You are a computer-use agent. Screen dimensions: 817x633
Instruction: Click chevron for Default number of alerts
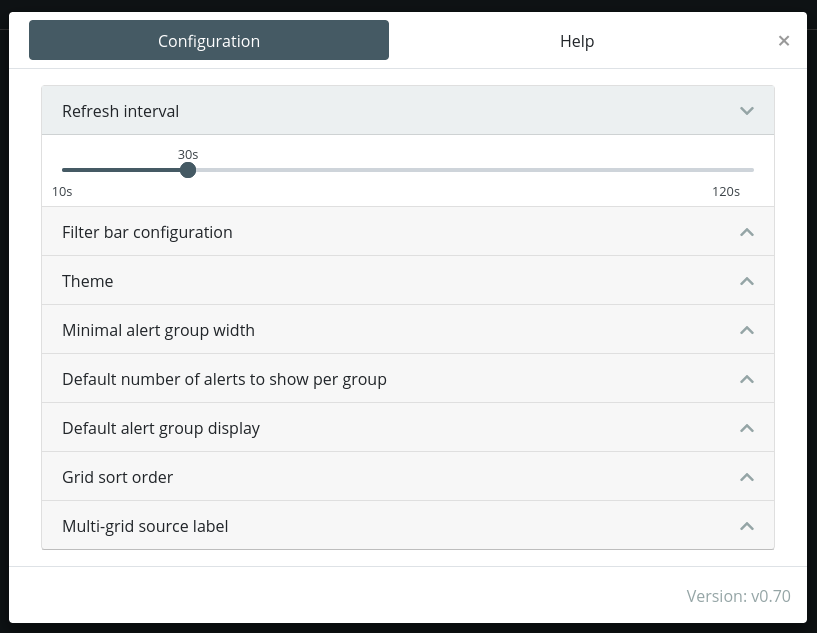pos(747,379)
